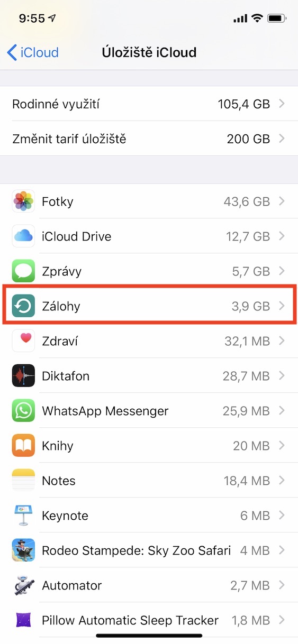Open Změnit tarif úložiště chevron
The width and height of the screenshot is (298, 644).
click(282, 139)
